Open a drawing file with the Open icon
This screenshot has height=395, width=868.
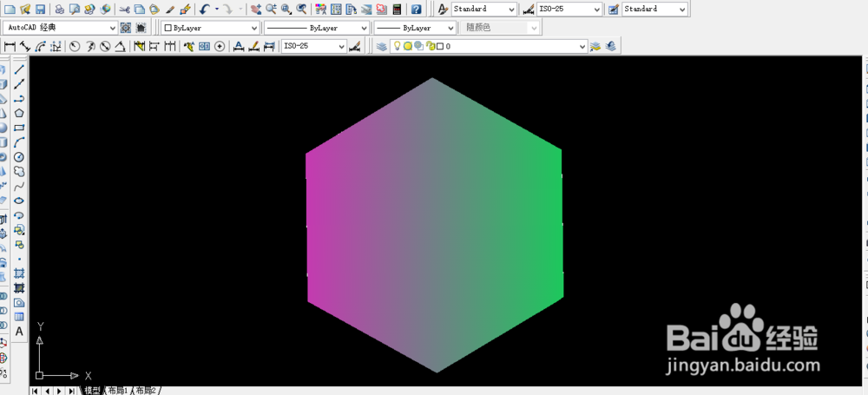click(x=25, y=10)
